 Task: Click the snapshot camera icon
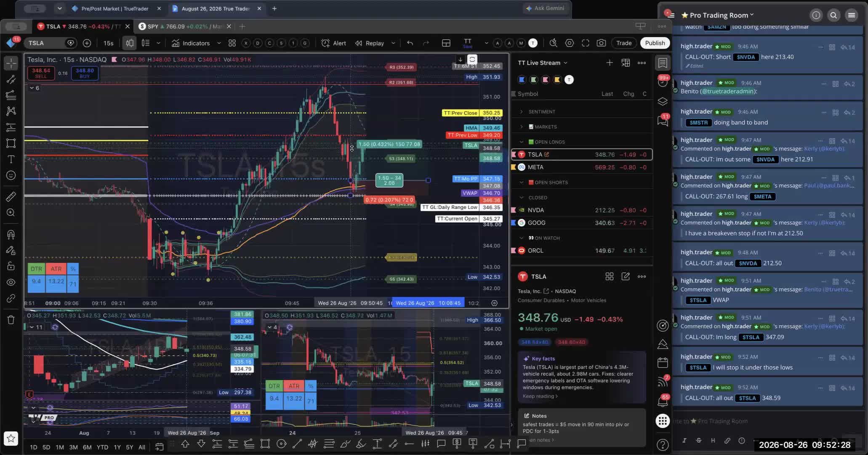coord(601,43)
